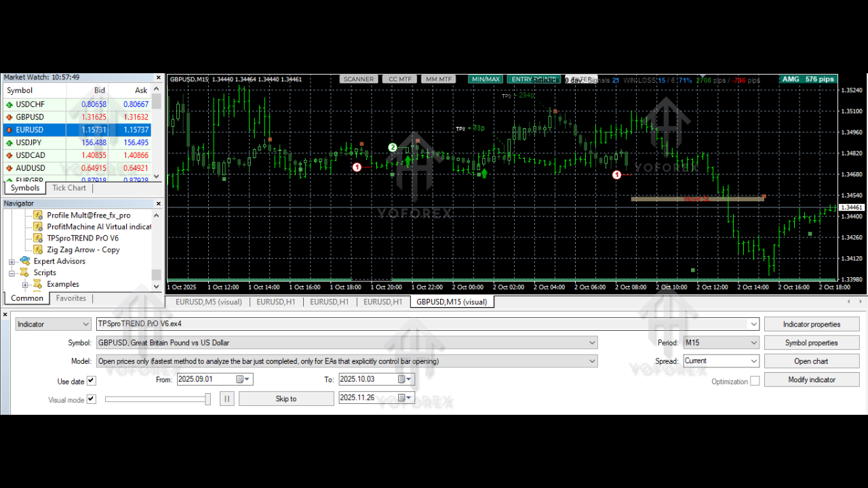This screenshot has height=488, width=868.
Task: Click the Zig Zag Arrow - Copy icon
Action: [x=38, y=249]
